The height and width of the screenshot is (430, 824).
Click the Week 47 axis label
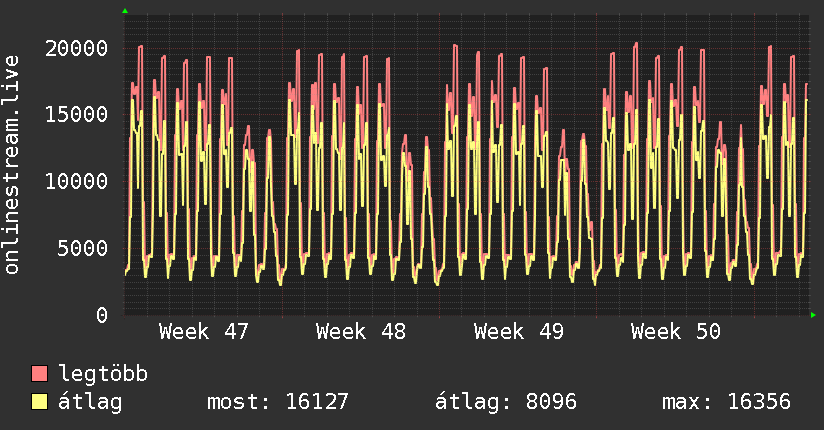(203, 332)
